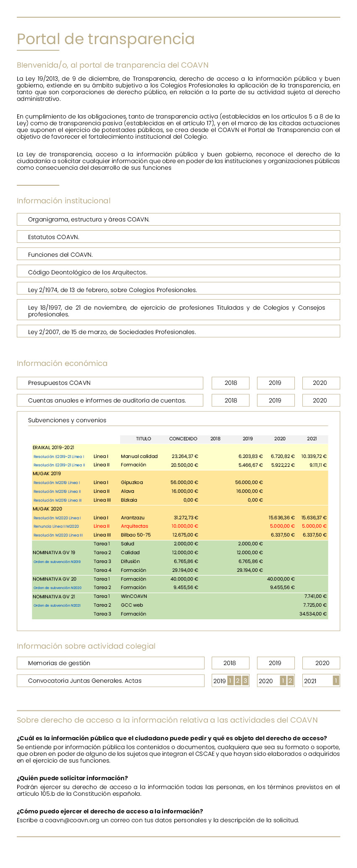Click the Portal de transparencia heading
The image size is (357, 868).
[106, 39]
